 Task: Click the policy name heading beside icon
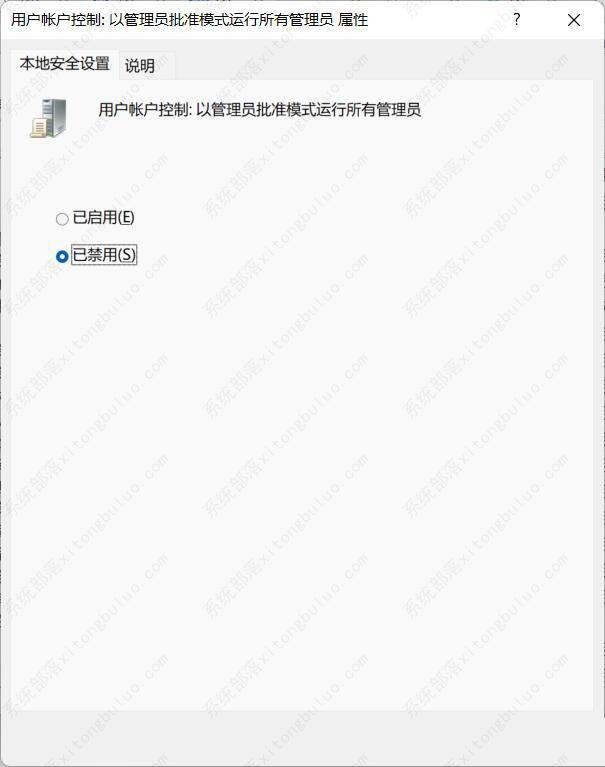click(259, 110)
